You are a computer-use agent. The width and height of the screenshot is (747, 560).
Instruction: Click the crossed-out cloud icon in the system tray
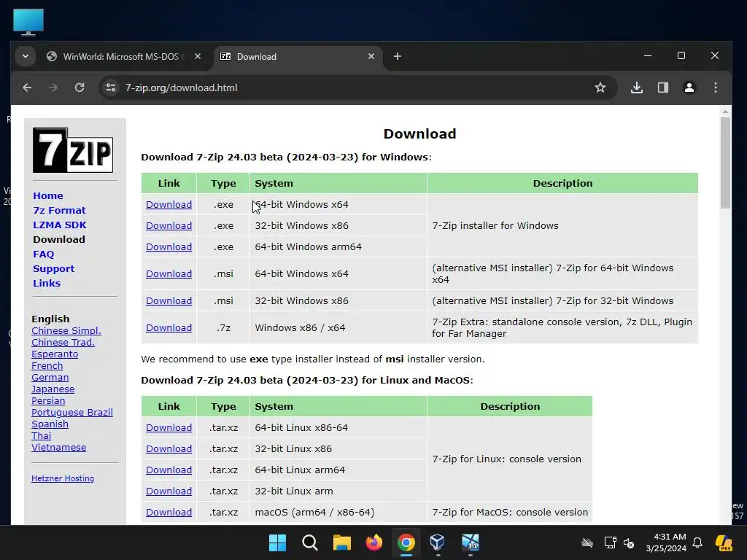click(x=587, y=542)
